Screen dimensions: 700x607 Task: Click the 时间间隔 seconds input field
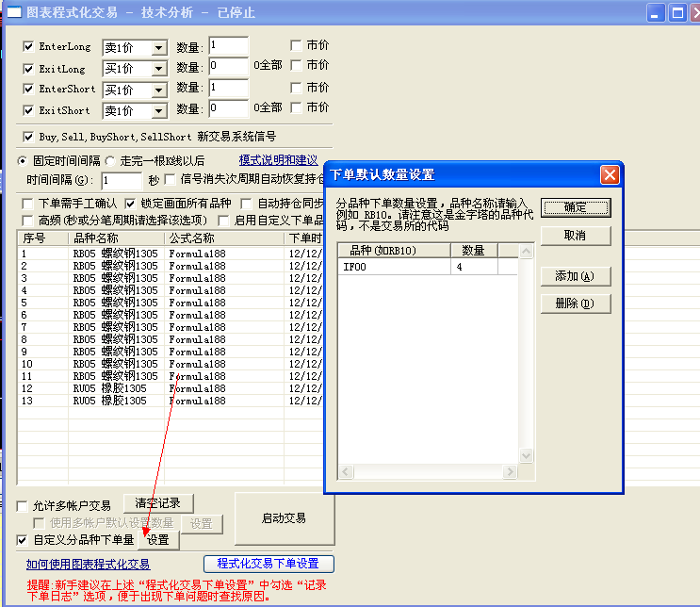point(121,180)
